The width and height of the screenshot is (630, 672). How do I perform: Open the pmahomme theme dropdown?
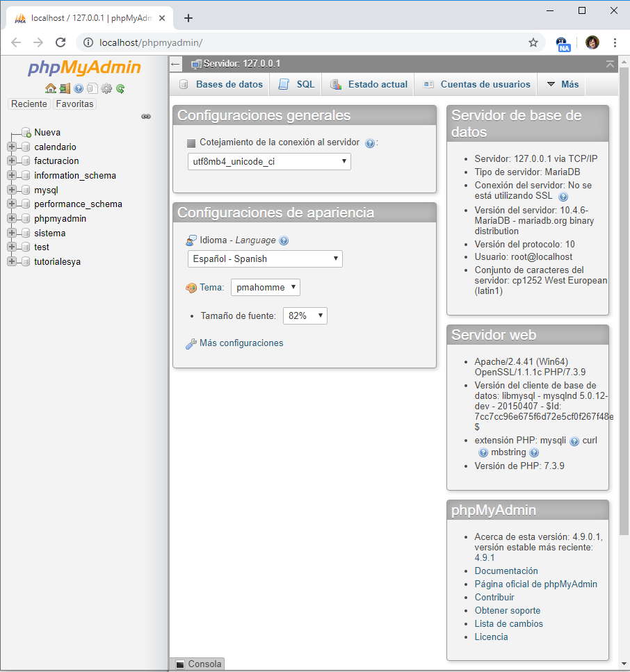(266, 288)
